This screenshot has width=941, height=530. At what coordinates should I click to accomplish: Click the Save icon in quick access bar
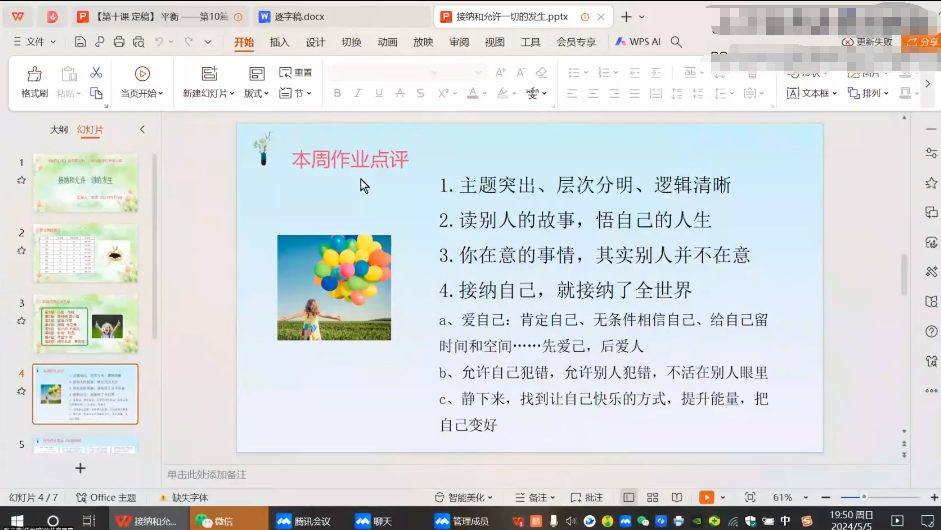tap(80, 42)
